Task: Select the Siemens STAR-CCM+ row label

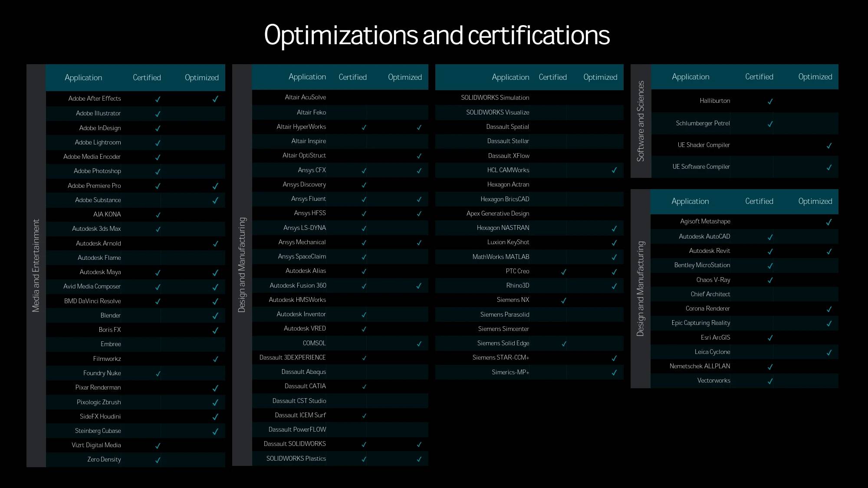Action: click(501, 357)
